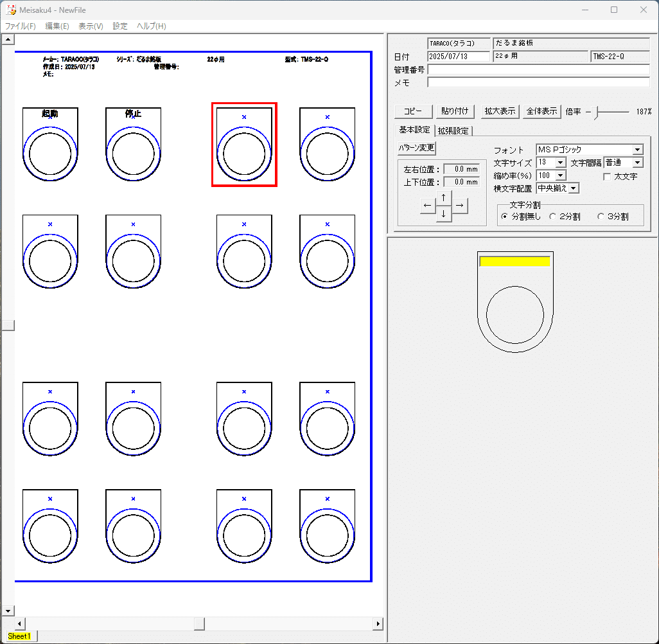Open the 編集(E) menu
The width and height of the screenshot is (659, 644).
[57, 26]
